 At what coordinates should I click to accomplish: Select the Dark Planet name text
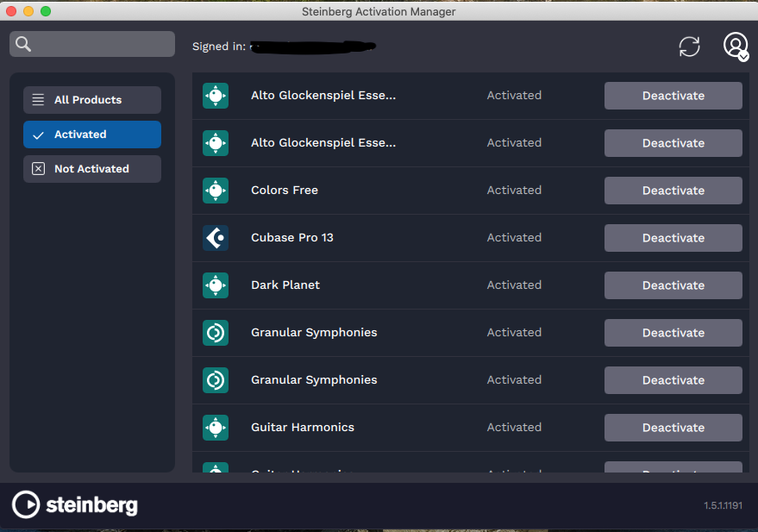point(285,285)
